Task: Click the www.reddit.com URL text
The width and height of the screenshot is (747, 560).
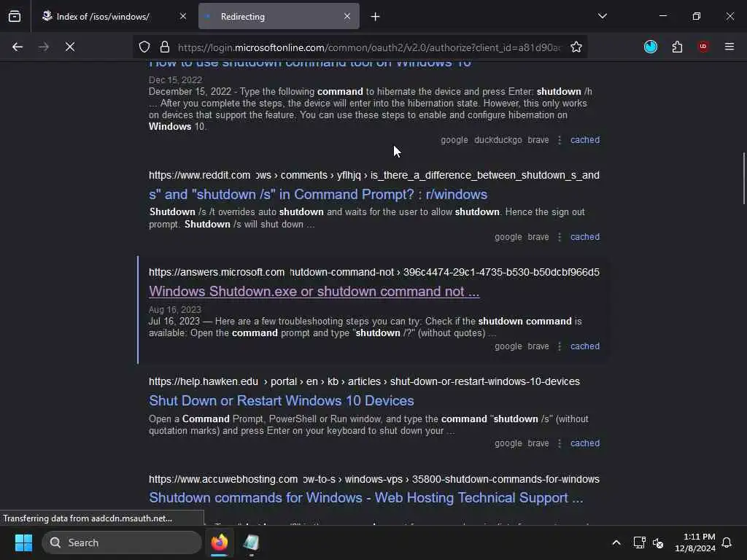Action: [x=199, y=175]
